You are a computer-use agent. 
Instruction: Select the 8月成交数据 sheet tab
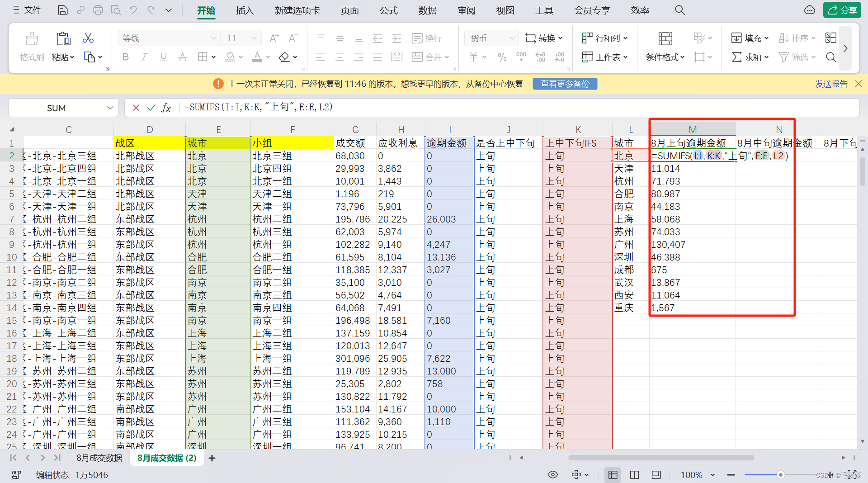99,458
